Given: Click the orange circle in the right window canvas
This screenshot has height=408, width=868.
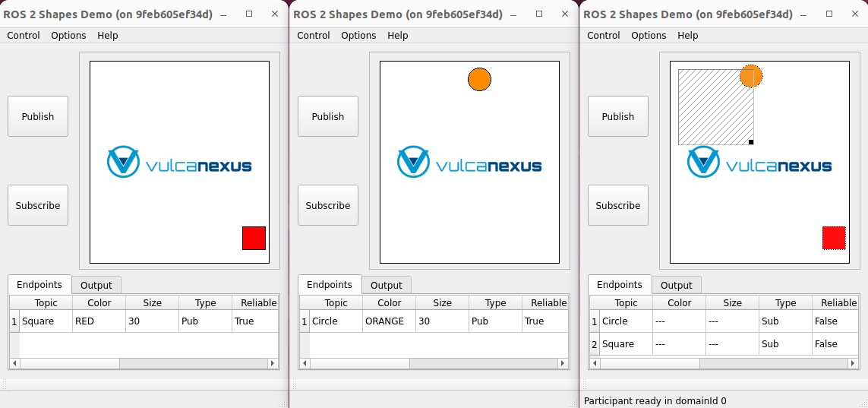Looking at the screenshot, I should (751, 76).
